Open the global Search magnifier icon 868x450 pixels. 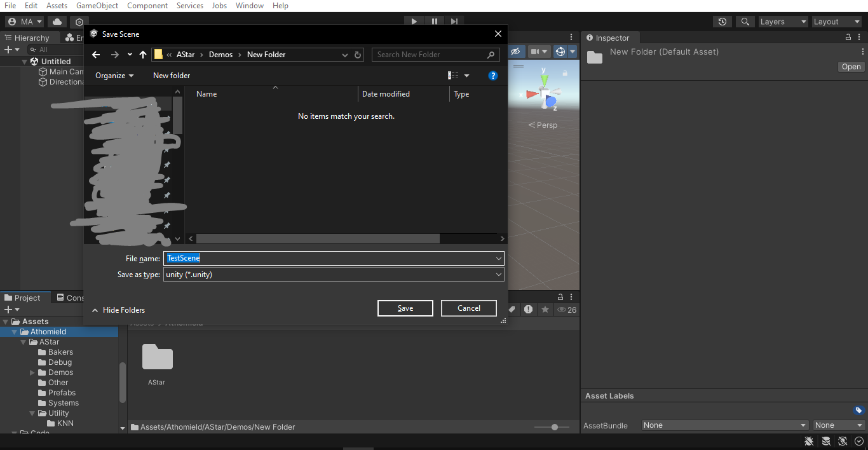pos(745,22)
